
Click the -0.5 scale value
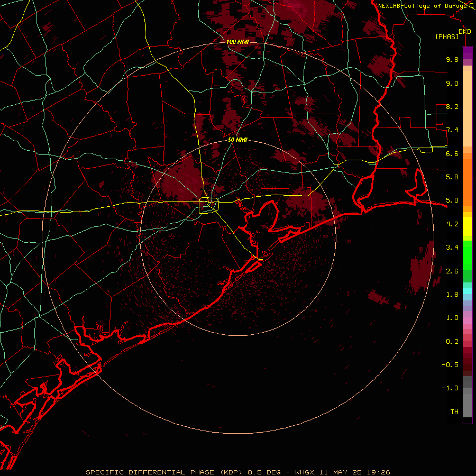click(450, 365)
